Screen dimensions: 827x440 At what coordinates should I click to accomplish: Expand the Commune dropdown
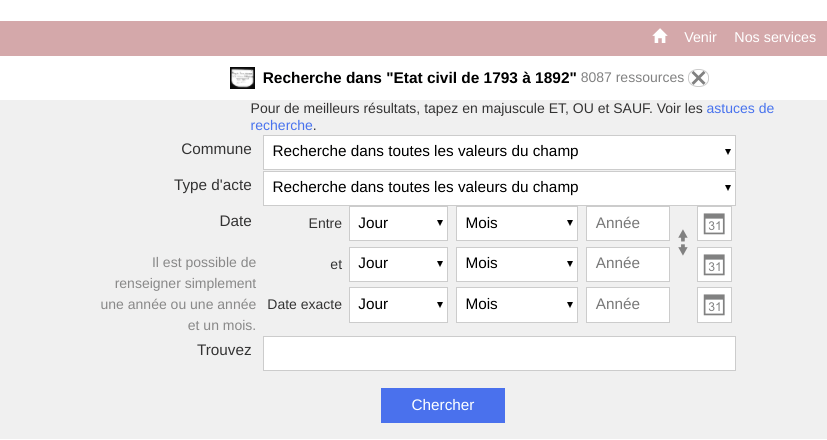(499, 152)
